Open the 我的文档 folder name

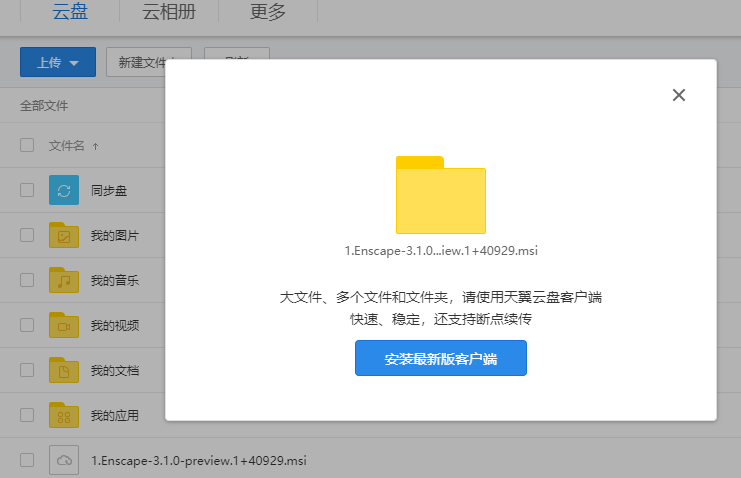pyautogui.click(x=115, y=370)
